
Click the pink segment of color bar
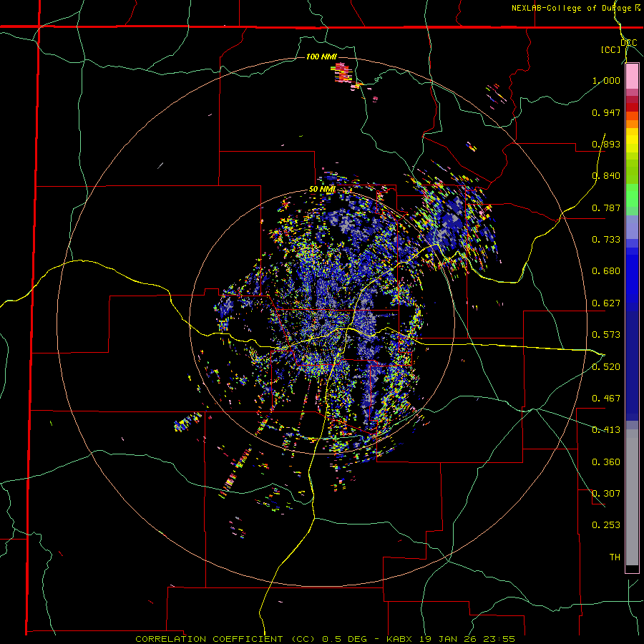point(632,77)
